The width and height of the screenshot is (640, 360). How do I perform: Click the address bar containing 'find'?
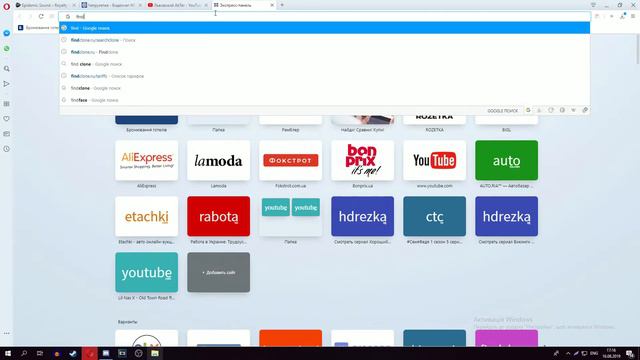coord(324,17)
